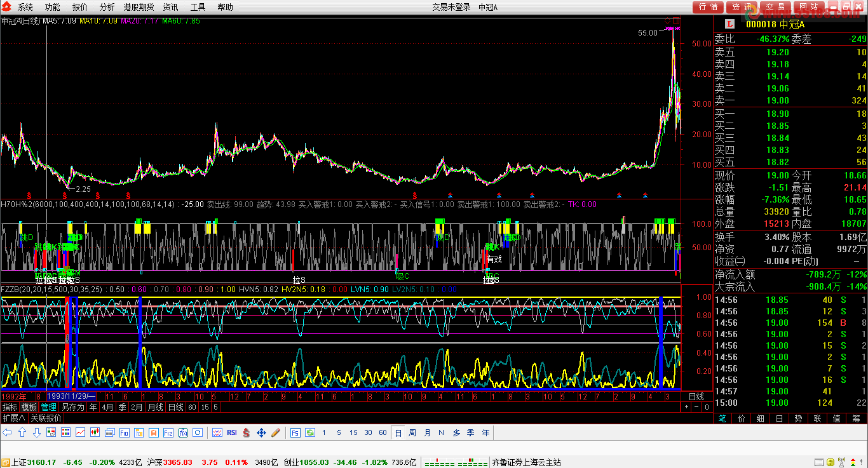The height and width of the screenshot is (468, 868).
Task: Open the 模板 selector
Action: (29, 406)
